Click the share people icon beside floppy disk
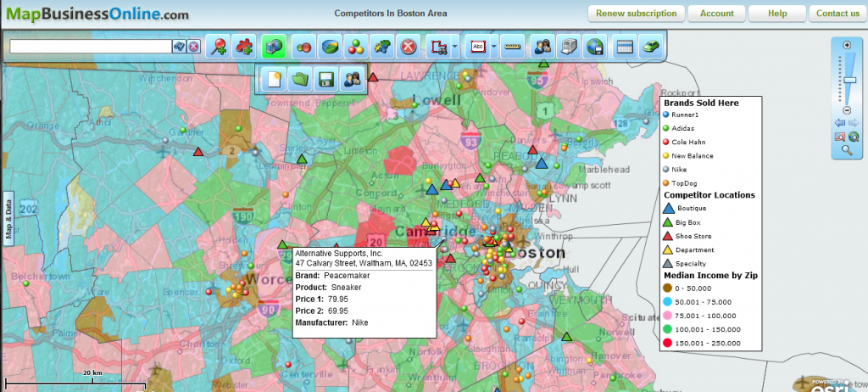Viewport: 868px width, 392px height. [x=352, y=79]
